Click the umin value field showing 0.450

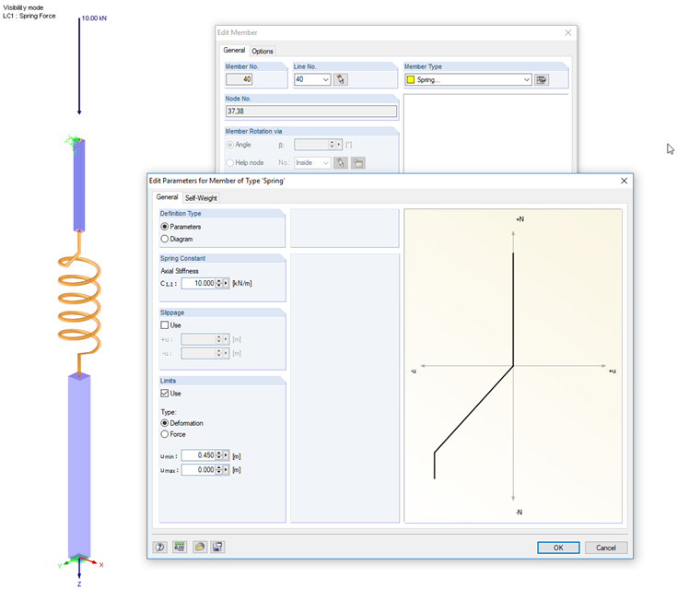(x=199, y=455)
